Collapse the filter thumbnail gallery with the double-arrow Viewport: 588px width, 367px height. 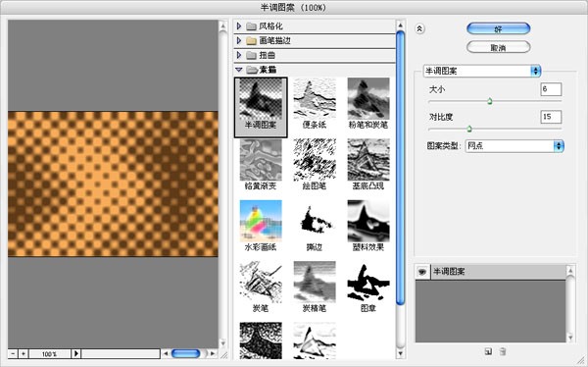pyautogui.click(x=419, y=28)
